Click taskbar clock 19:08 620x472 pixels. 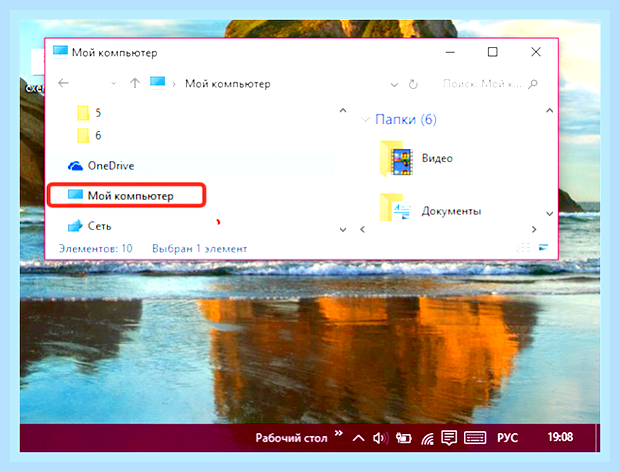tap(560, 437)
